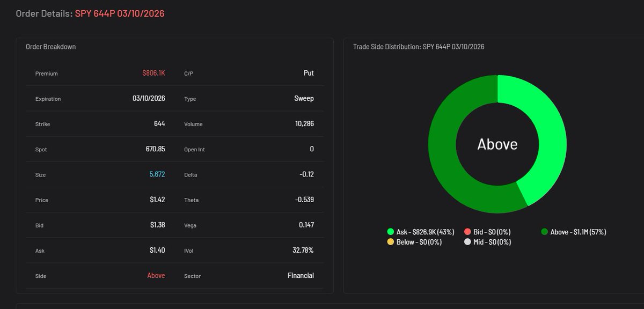Click the 'Trade Side Distribution' chart heading
The width and height of the screenshot is (644, 309).
419,47
